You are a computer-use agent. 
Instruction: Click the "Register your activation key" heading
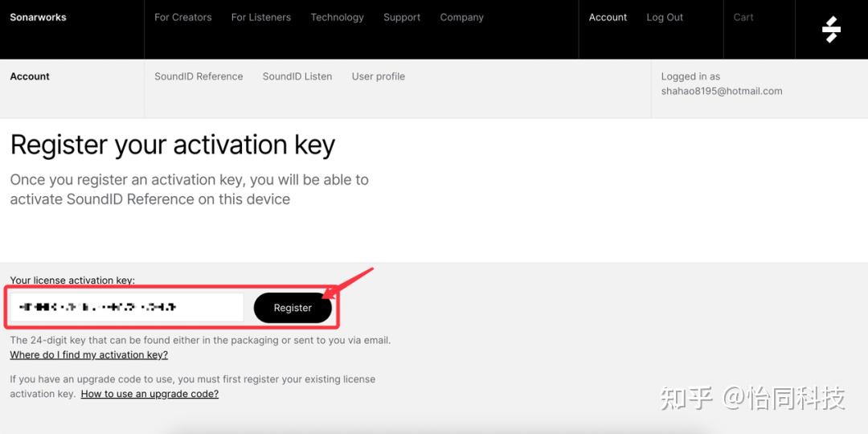[173, 145]
